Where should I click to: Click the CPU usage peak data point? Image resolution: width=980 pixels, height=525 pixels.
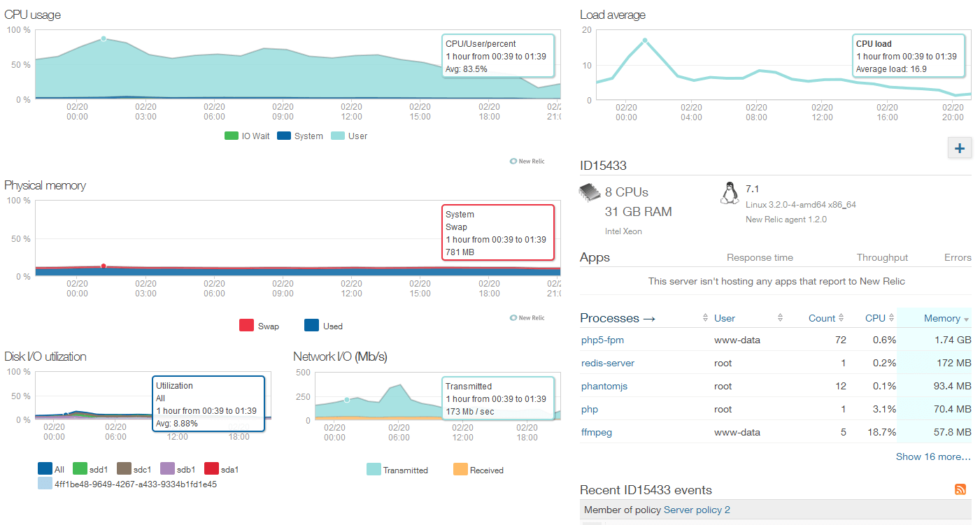(x=104, y=38)
